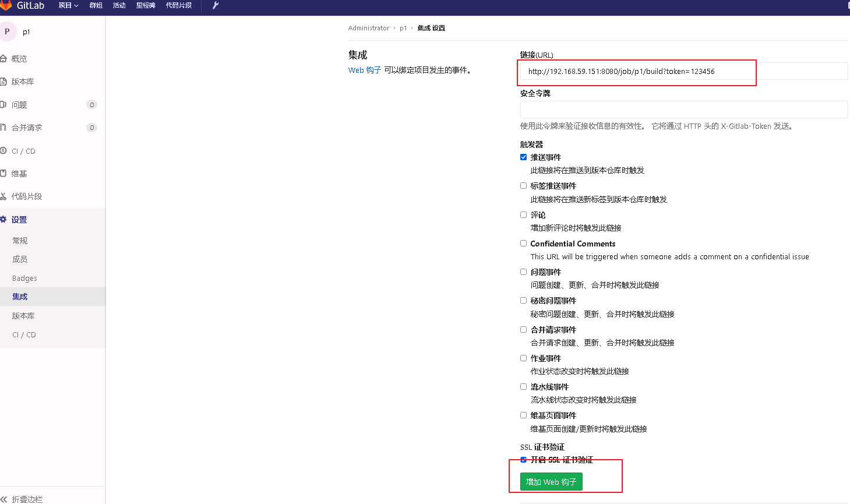Open the GitLab home logo
The width and height of the screenshot is (850, 504).
click(x=21, y=6)
